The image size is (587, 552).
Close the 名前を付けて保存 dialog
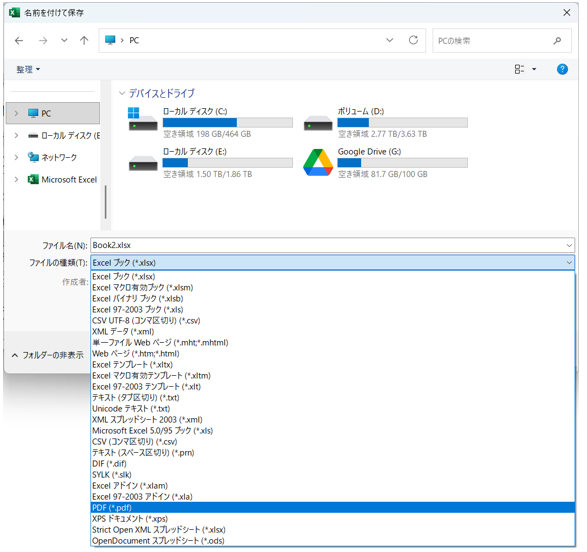[x=567, y=13]
